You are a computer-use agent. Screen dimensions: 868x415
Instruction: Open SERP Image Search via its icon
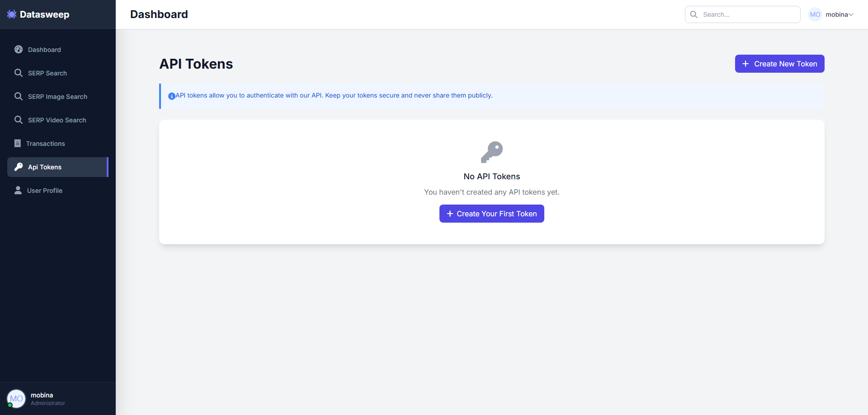click(18, 96)
